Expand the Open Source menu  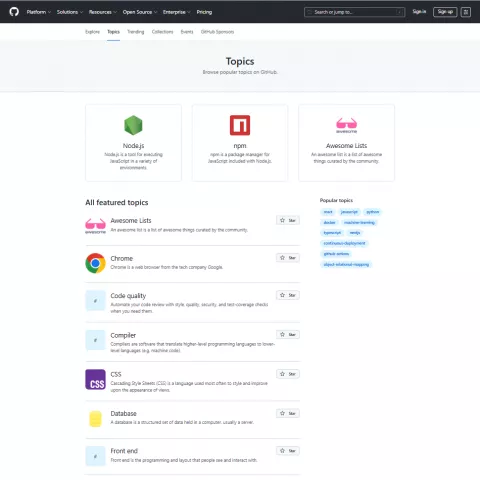pyautogui.click(x=140, y=12)
